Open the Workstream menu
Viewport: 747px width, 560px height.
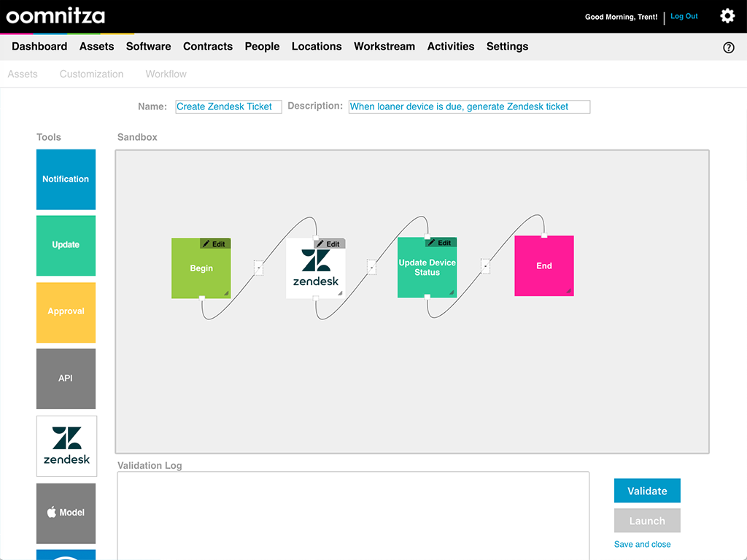click(x=384, y=47)
